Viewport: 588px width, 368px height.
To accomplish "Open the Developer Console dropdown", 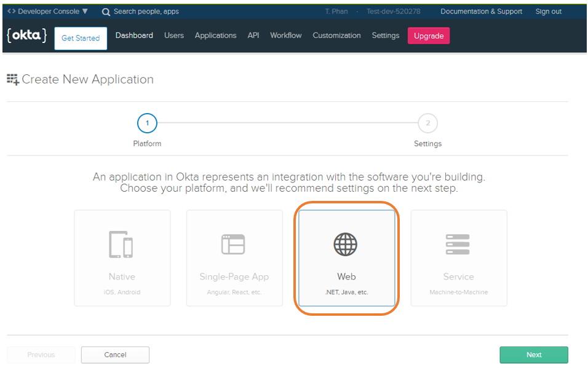I will [47, 11].
